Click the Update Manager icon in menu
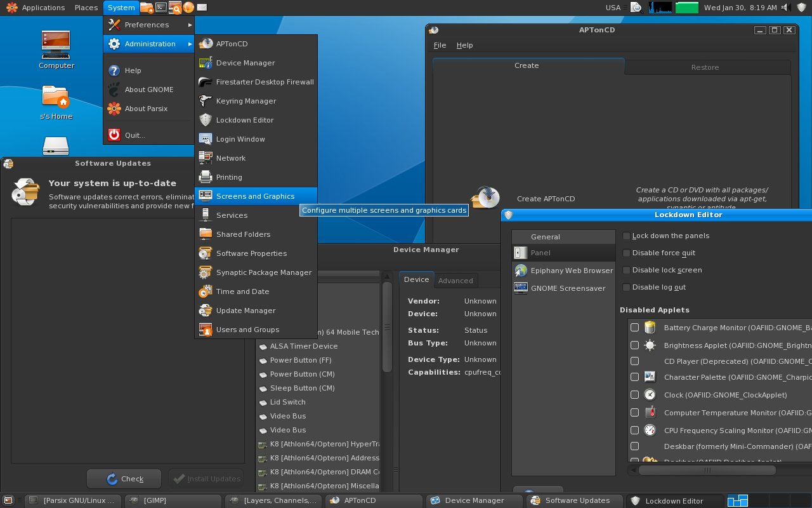Viewport: 812px width, 508px height. tap(206, 311)
